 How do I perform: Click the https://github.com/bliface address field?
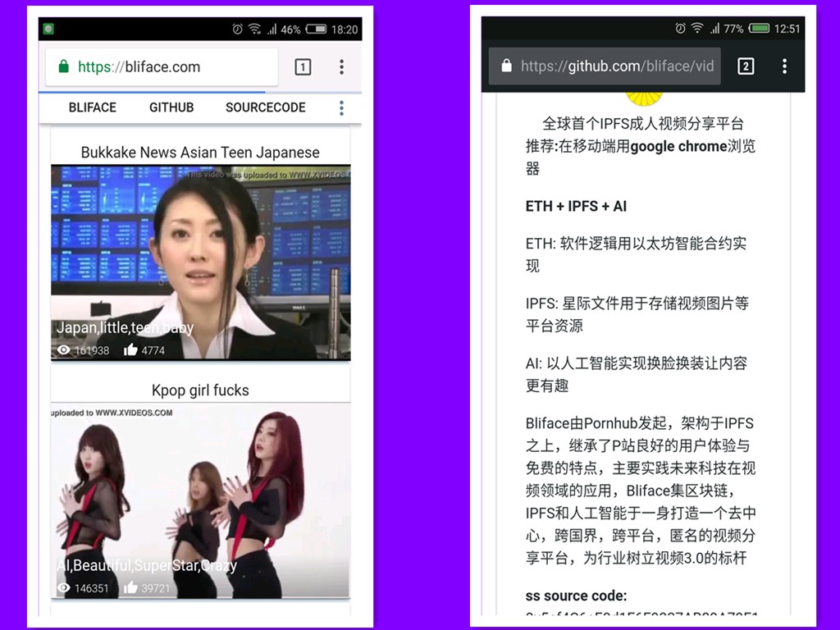point(605,66)
